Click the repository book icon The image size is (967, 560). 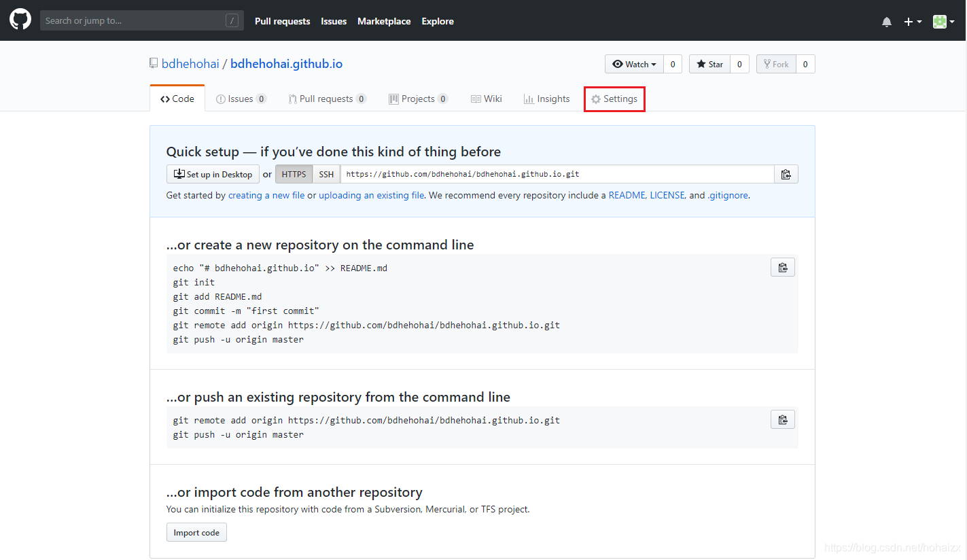pyautogui.click(x=154, y=63)
